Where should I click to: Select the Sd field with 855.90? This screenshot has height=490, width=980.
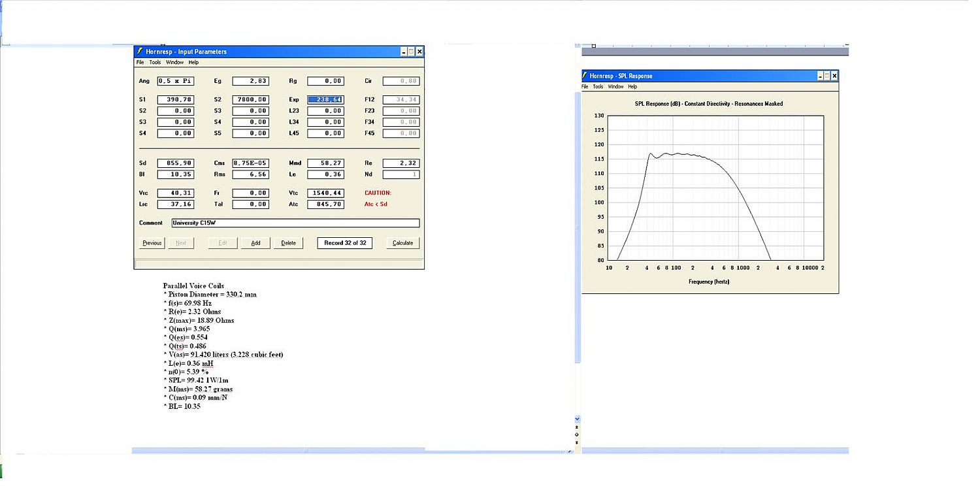click(176, 163)
